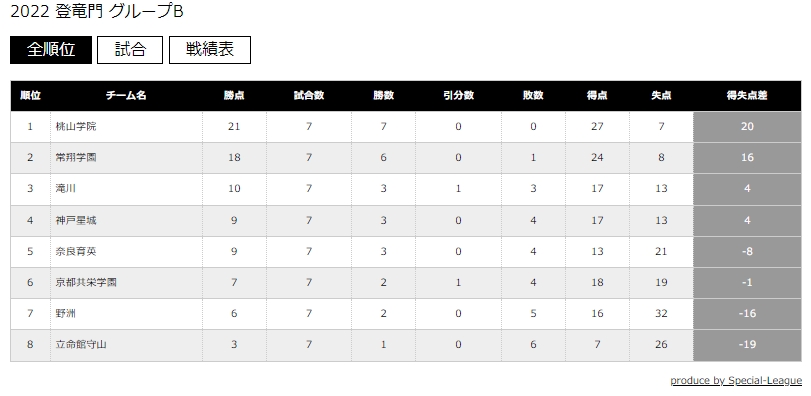The width and height of the screenshot is (811, 396).
Task: Select the チーム名 column header
Action: pyautogui.click(x=126, y=96)
